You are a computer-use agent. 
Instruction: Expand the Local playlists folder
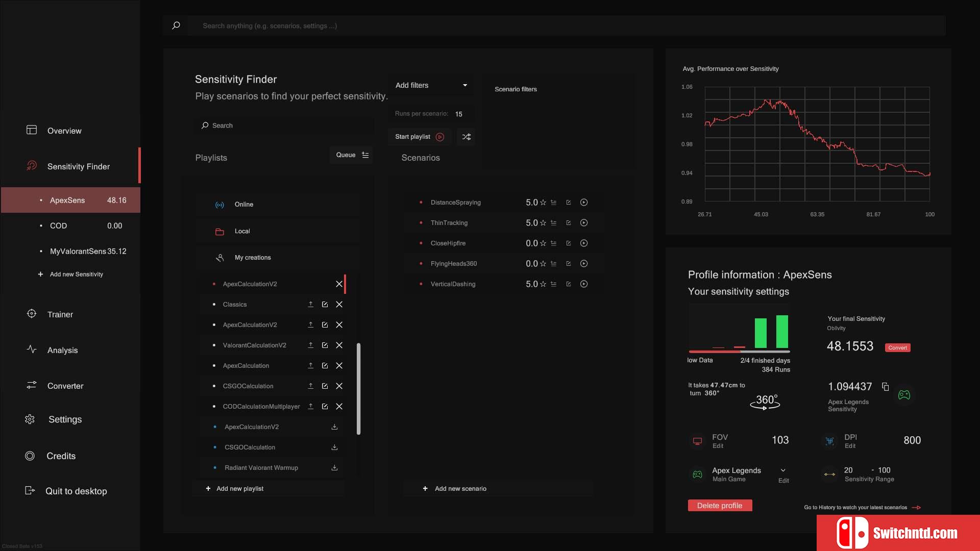pos(277,231)
